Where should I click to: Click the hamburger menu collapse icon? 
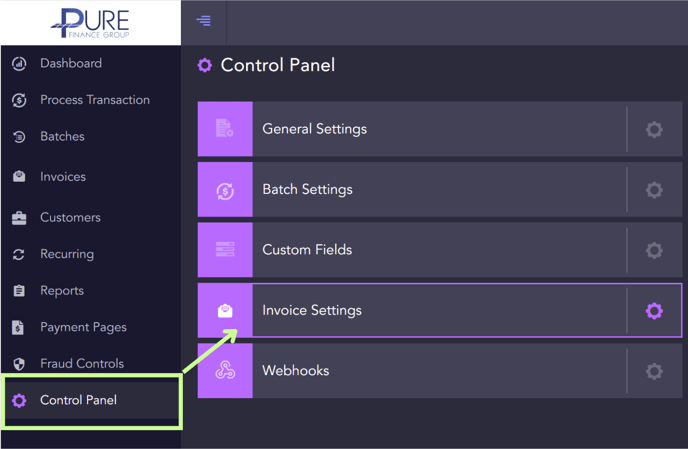pyautogui.click(x=203, y=21)
